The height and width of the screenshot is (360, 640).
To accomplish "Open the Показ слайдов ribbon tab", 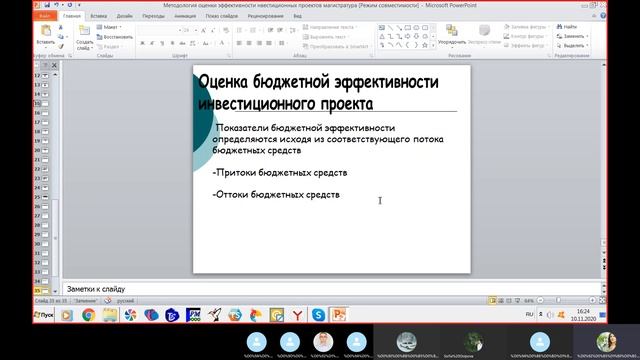I will tap(222, 16).
